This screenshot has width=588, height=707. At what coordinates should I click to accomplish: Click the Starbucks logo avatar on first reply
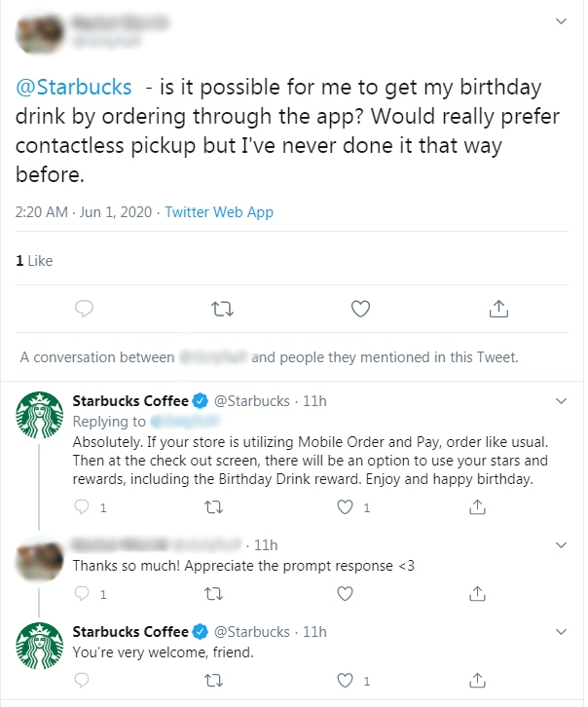pyautogui.click(x=40, y=415)
